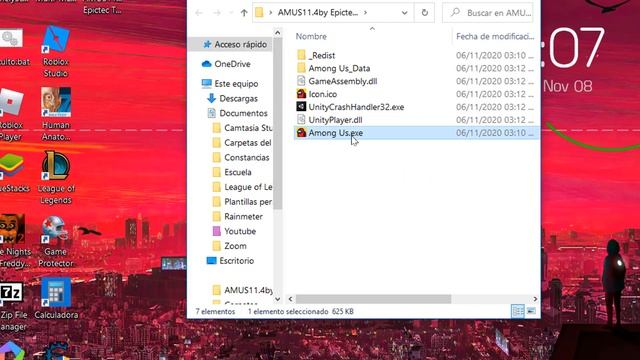Select the Among Us_Data folder icon

pyautogui.click(x=301, y=68)
